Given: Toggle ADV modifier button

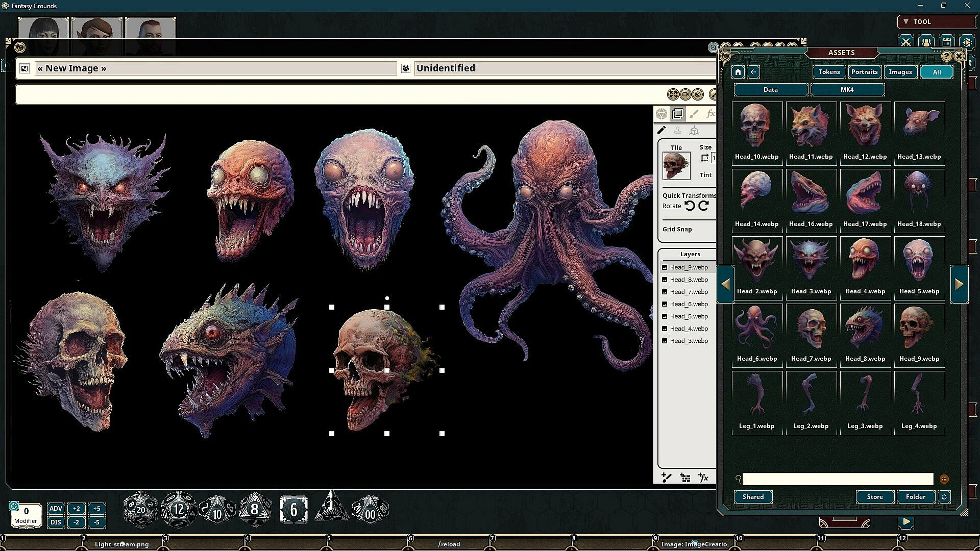Looking at the screenshot, I should (x=56, y=508).
